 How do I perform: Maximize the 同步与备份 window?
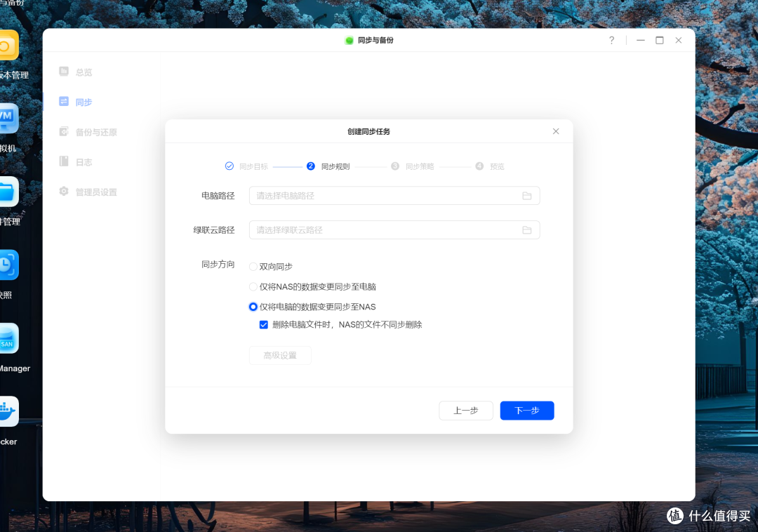coord(659,40)
